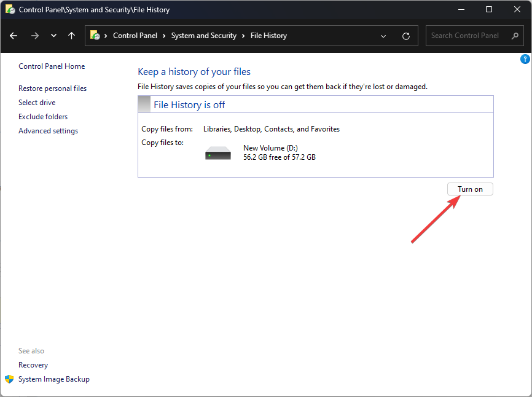Click the Search Control Panel field
This screenshot has height=397, width=532.
coord(467,36)
